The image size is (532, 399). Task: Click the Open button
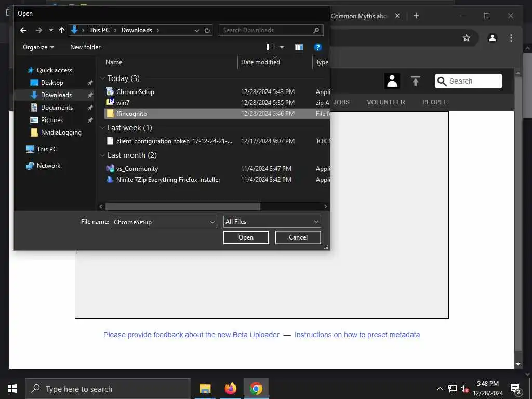pyautogui.click(x=246, y=237)
